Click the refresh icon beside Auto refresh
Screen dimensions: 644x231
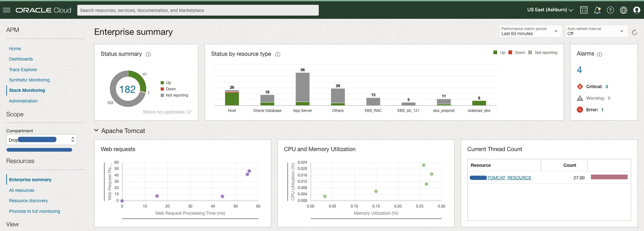point(635,32)
